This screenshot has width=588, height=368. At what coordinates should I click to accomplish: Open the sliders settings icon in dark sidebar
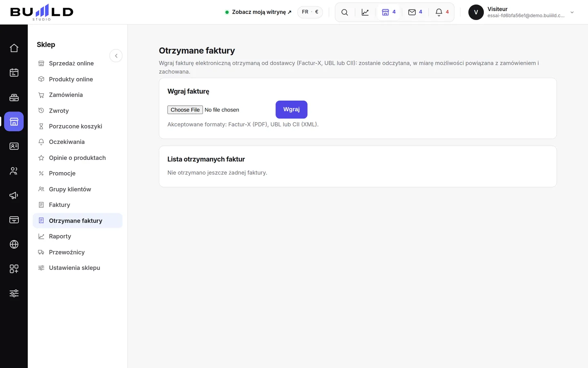click(14, 293)
